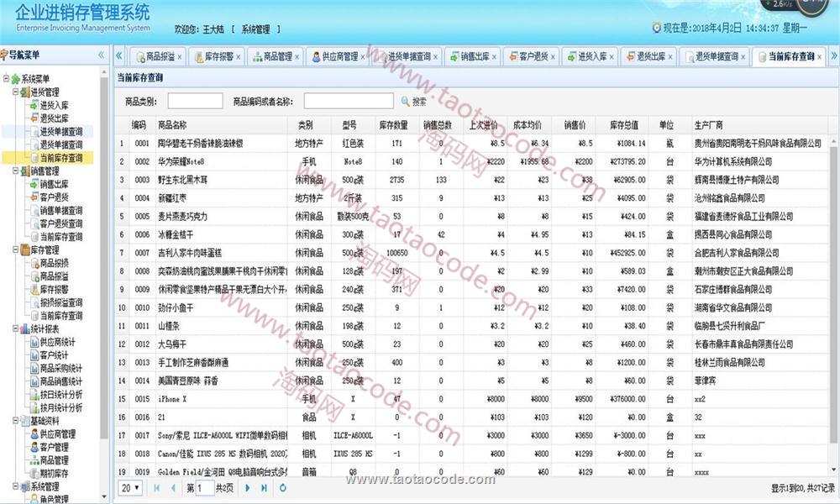Screen dimensions: 840x504
Task: Collapse the 统计报表 tree node
Action: coord(16,329)
